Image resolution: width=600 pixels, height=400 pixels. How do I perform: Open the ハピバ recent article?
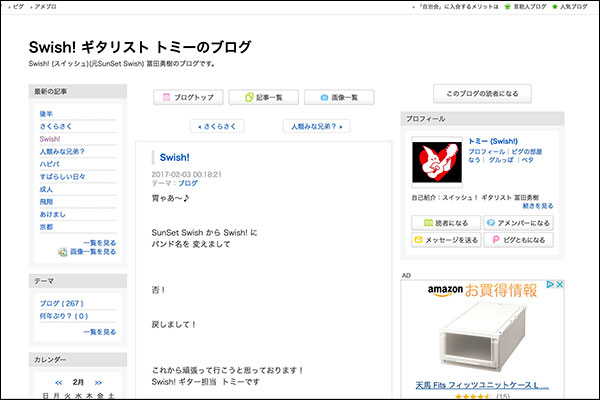48,163
